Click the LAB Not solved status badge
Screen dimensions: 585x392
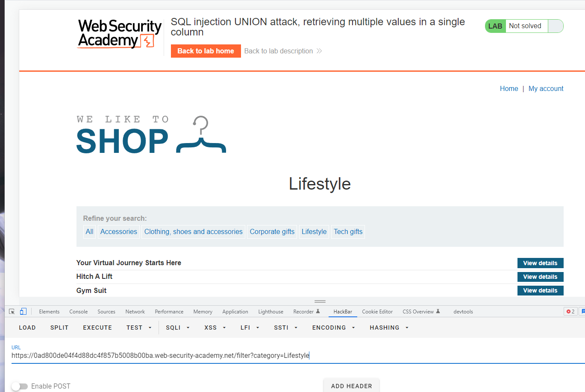tap(524, 26)
